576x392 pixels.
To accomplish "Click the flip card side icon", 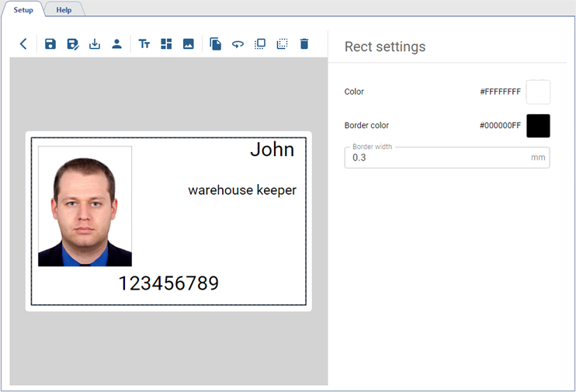I will (x=238, y=44).
